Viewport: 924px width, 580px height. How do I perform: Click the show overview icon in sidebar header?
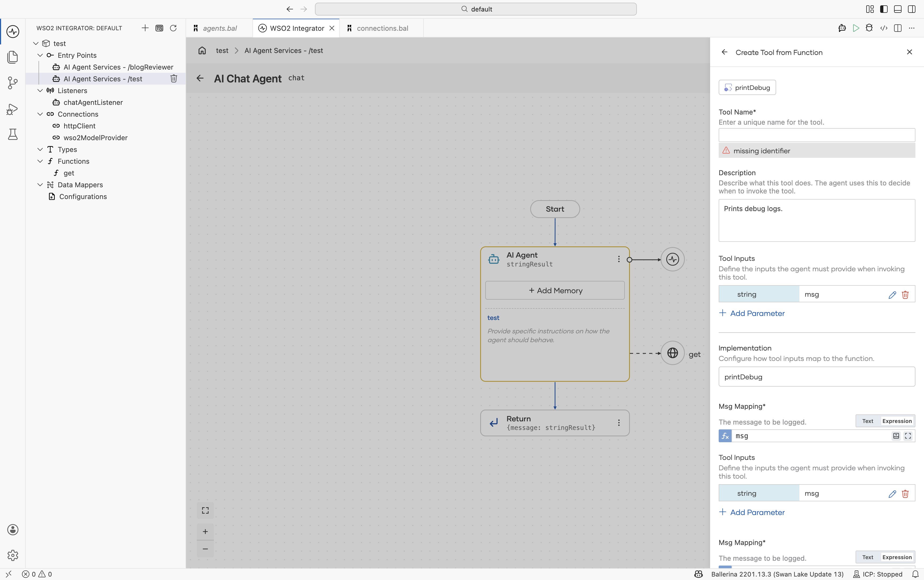pyautogui.click(x=159, y=28)
